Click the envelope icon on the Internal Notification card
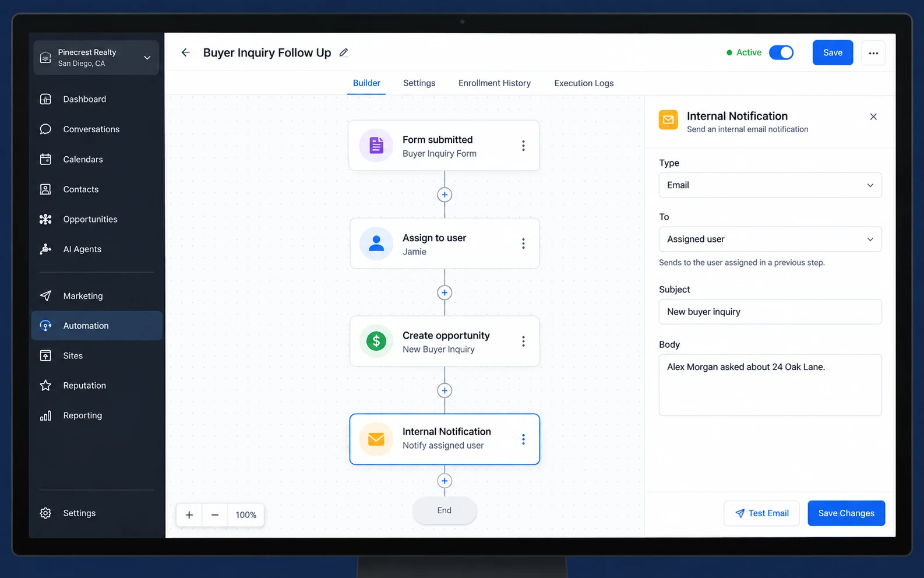This screenshot has width=924, height=578. coord(376,439)
